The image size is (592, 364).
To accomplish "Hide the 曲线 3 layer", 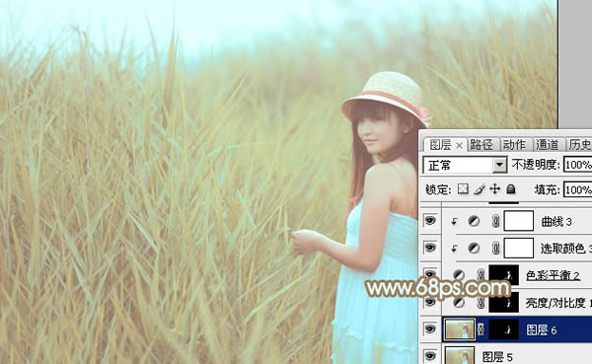I will [x=429, y=221].
